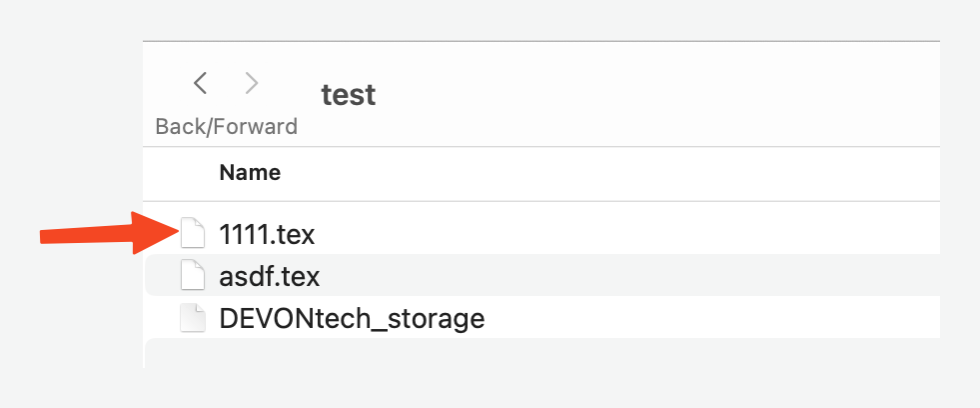This screenshot has width=980, height=408.
Task: Click the DEVONtech_storage file icon
Action: [x=192, y=318]
